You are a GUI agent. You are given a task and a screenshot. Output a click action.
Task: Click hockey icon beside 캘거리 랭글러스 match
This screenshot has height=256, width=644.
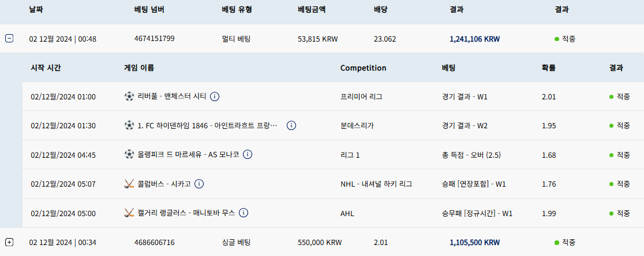click(x=129, y=213)
